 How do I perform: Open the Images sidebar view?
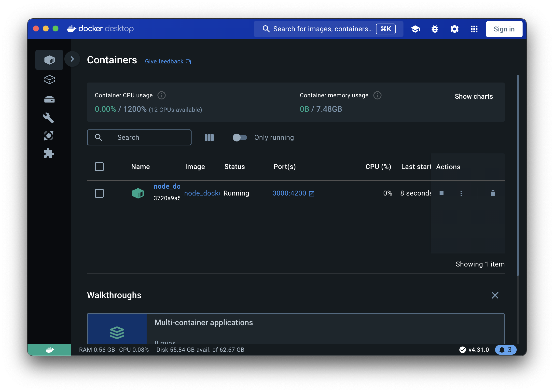[x=49, y=80]
